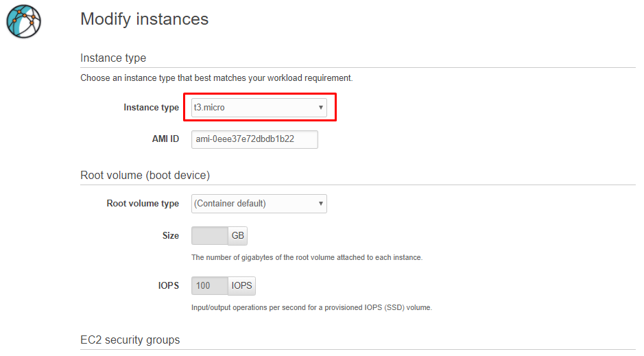Click the IOPS field showing 100
The height and width of the screenshot is (356, 644).
tap(210, 286)
